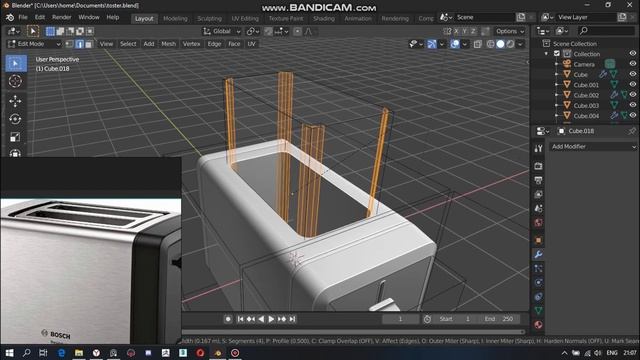
Task: Open the Render properties tab
Action: (538, 166)
